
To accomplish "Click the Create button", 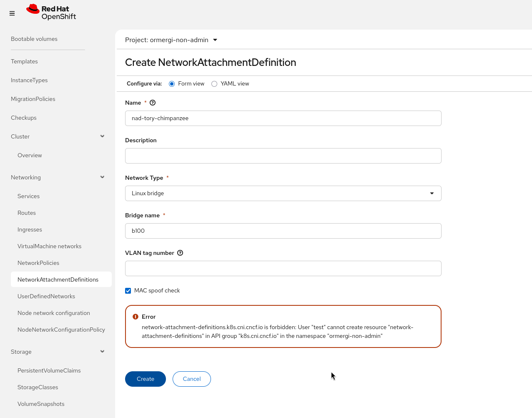I will coord(146,379).
